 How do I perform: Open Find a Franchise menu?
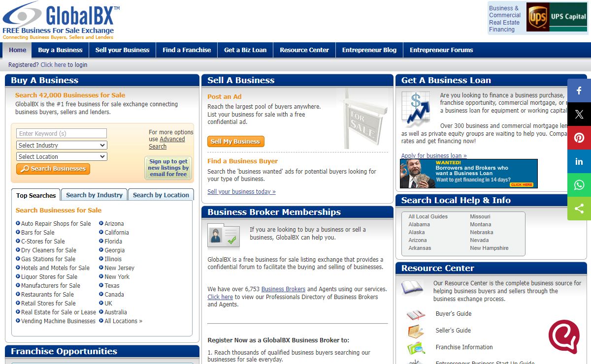pyautogui.click(x=187, y=50)
